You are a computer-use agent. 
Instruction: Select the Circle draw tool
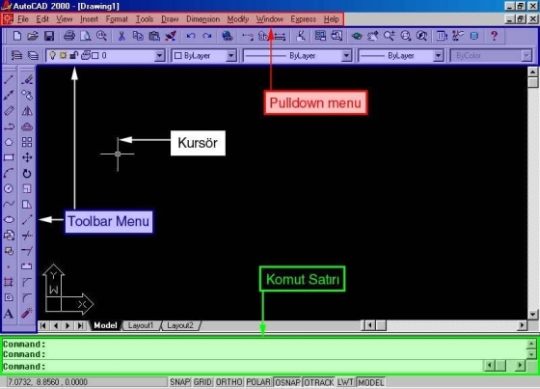click(9, 189)
